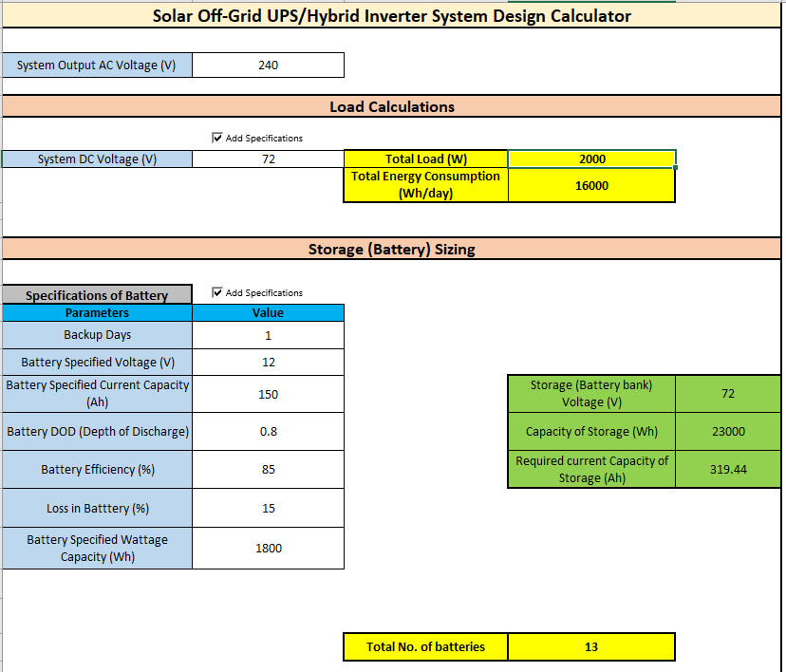
Task: Click the Battery DOD value 0.8
Action: coord(268,432)
